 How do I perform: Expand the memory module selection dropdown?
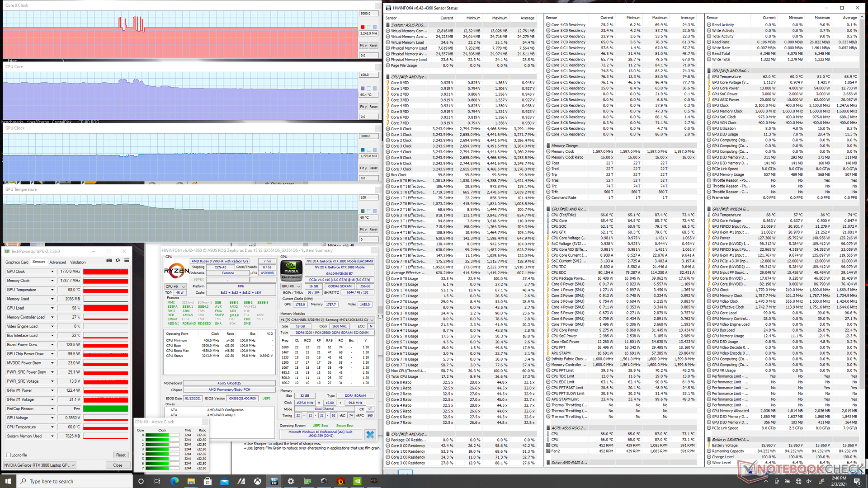372,320
